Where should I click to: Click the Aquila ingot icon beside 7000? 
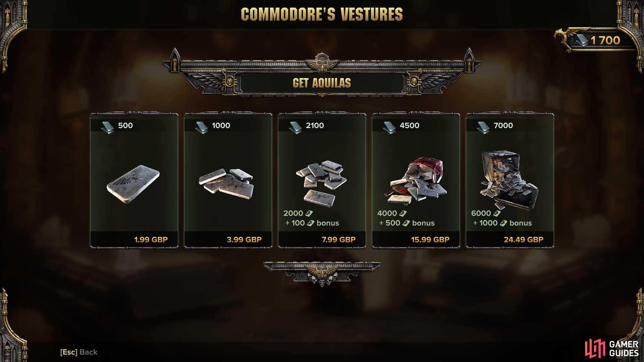[483, 127]
